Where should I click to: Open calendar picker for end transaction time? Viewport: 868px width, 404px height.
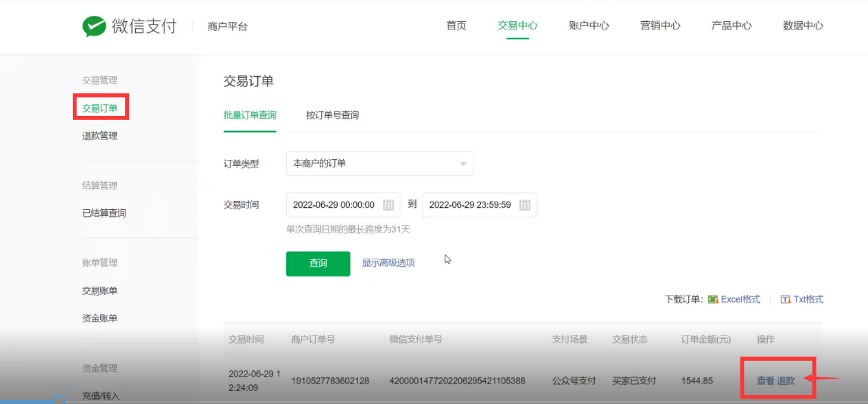click(525, 205)
